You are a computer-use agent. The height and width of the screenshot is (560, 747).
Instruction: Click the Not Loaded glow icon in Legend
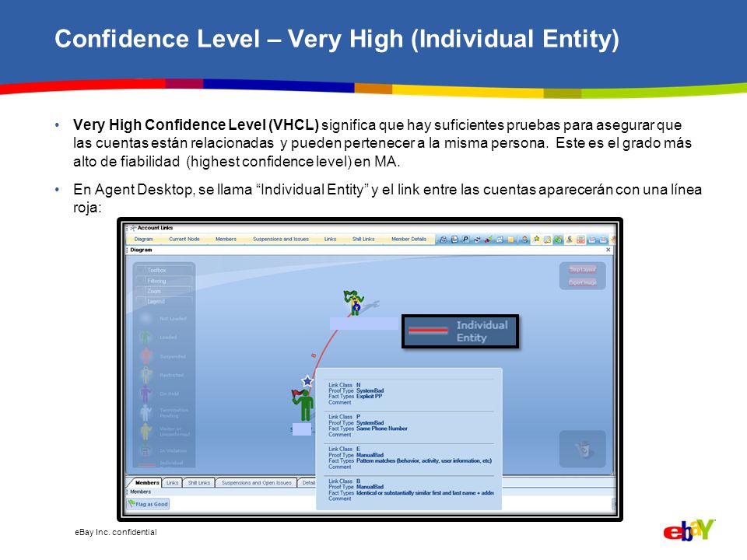[x=146, y=318]
